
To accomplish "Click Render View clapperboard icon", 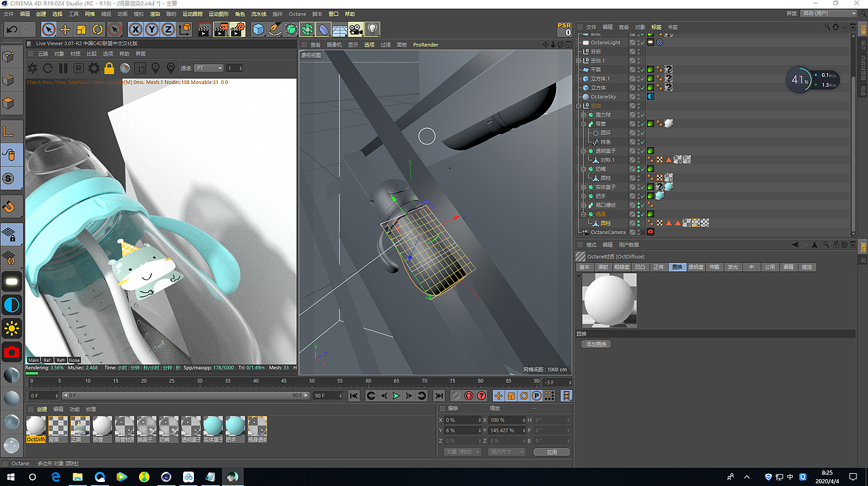I will click(204, 29).
